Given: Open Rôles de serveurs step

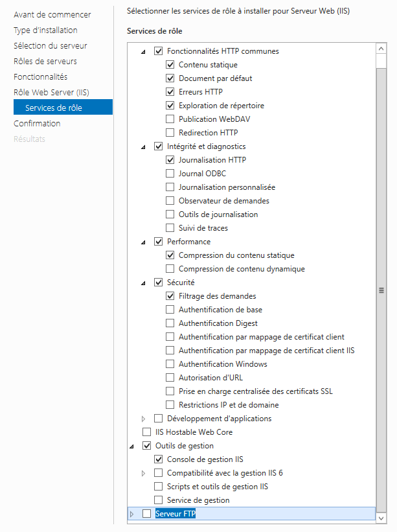Looking at the screenshot, I should [x=45, y=61].
